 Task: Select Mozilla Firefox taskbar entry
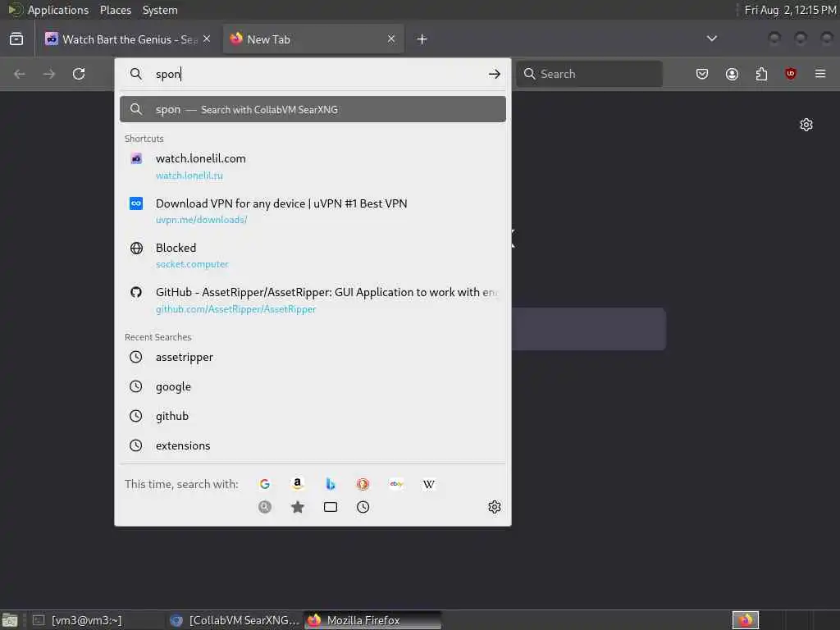pyautogui.click(x=373, y=620)
